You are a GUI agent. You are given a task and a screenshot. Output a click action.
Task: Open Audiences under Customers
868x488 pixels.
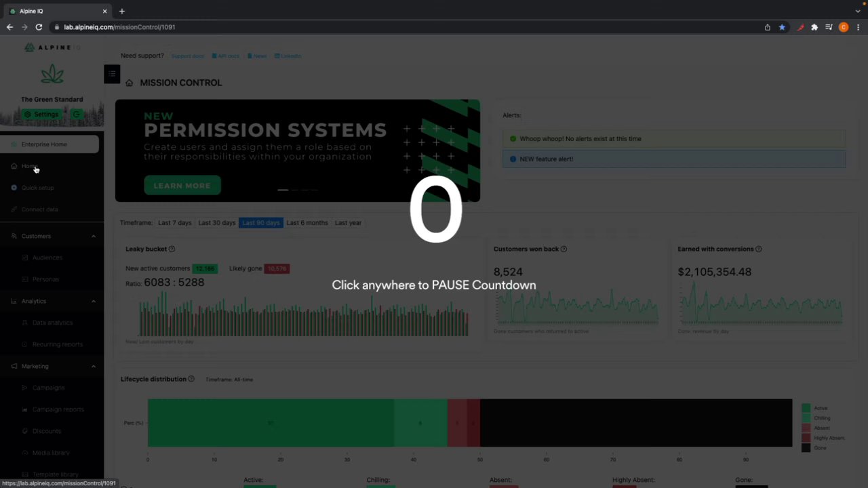(x=47, y=258)
